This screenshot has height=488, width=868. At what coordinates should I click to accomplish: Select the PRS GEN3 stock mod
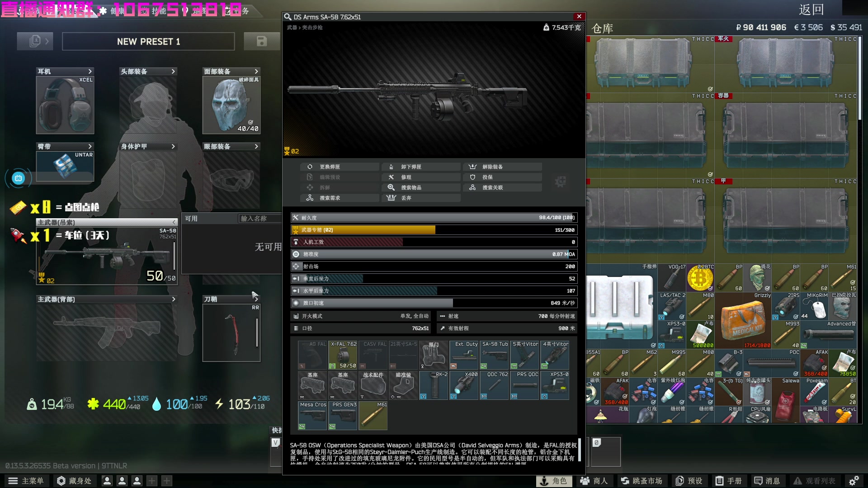click(343, 415)
